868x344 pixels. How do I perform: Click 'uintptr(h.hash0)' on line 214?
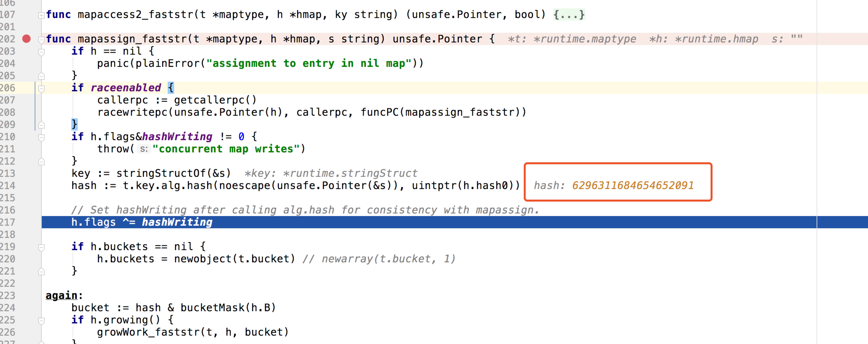[x=463, y=186]
